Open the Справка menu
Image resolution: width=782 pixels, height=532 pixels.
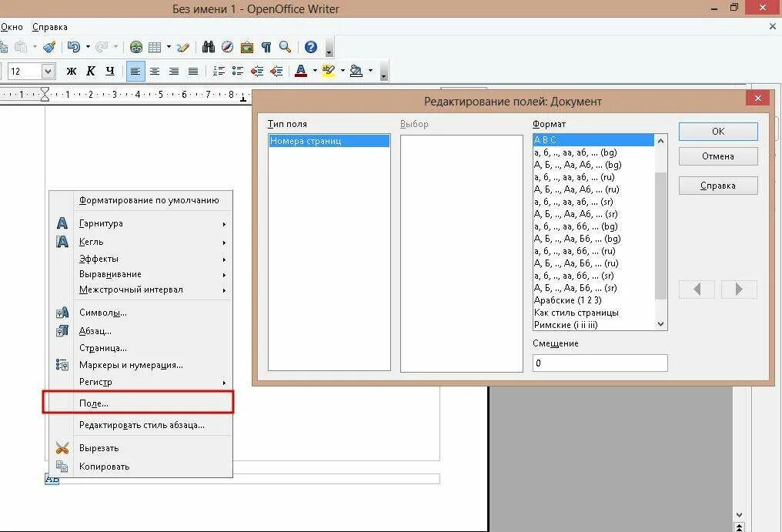[x=49, y=27]
